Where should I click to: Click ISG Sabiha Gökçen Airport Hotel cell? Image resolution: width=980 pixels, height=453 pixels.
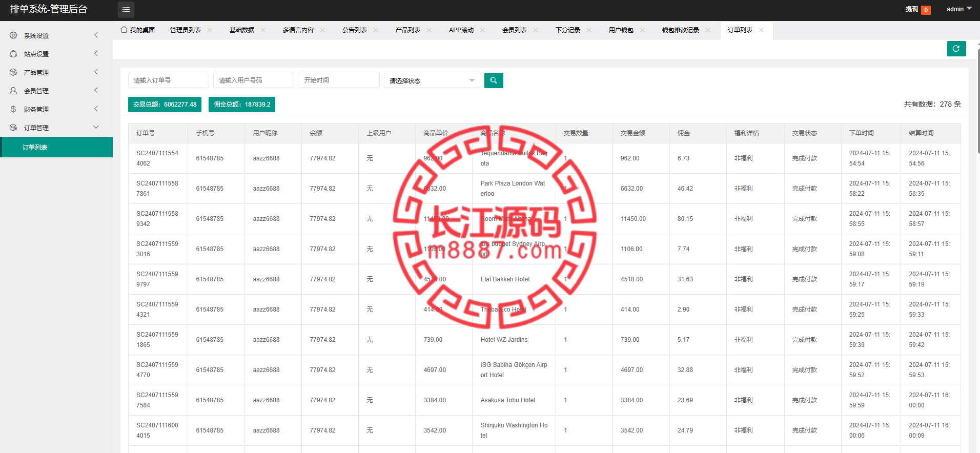point(514,370)
